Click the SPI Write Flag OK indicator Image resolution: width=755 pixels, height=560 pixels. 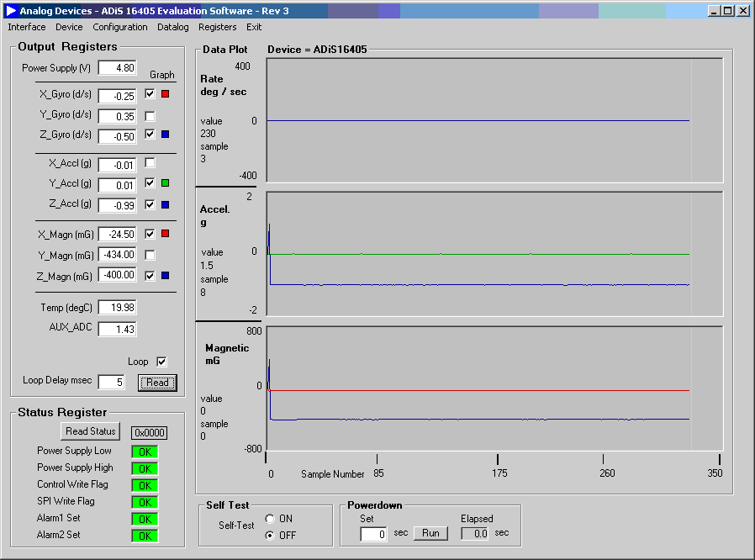(145, 502)
